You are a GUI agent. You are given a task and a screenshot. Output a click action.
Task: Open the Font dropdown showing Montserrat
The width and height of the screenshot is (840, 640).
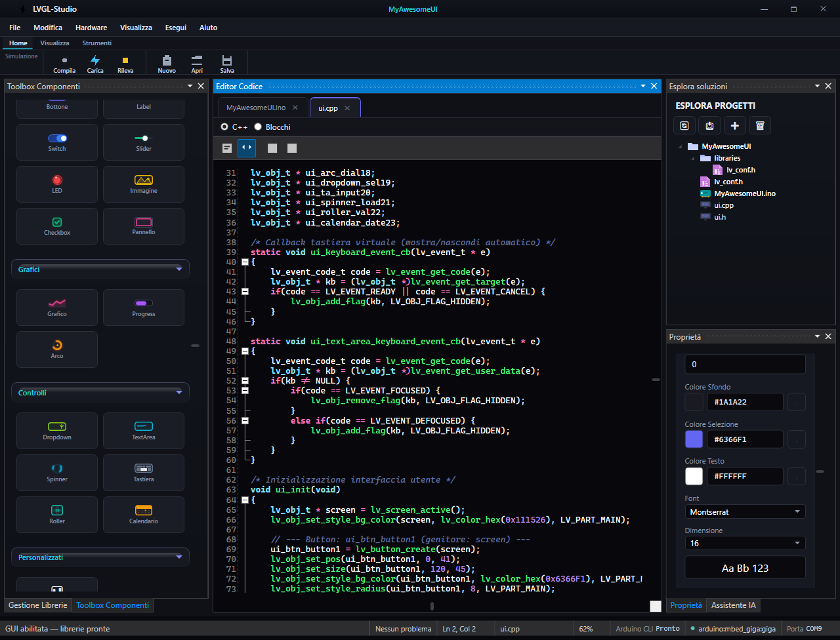[x=745, y=511]
